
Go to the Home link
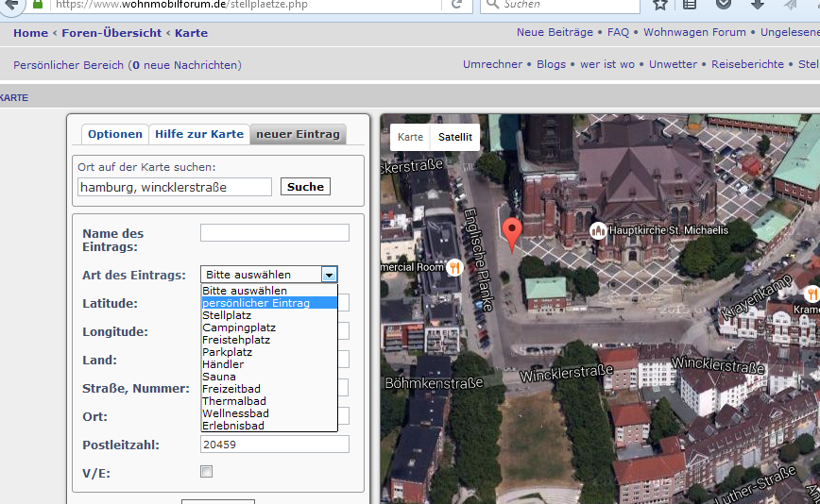pyautogui.click(x=30, y=33)
